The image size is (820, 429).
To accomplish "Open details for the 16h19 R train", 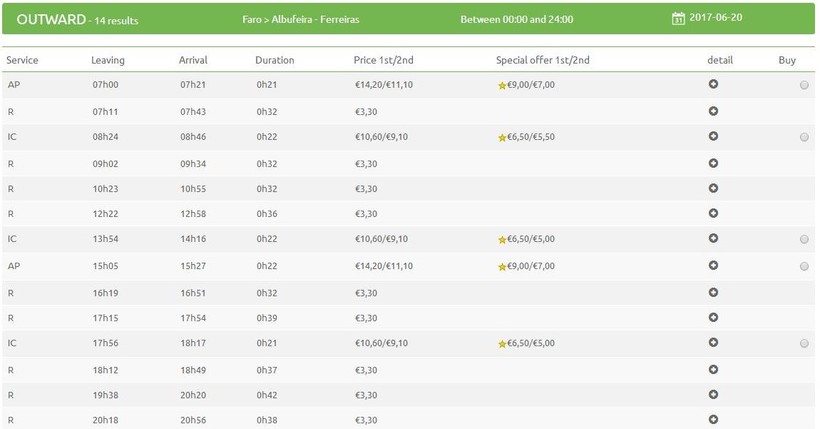I will coord(713,291).
